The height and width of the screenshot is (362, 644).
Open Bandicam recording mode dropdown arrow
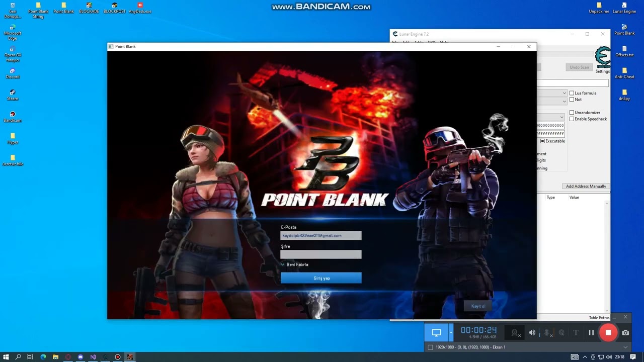point(451,332)
